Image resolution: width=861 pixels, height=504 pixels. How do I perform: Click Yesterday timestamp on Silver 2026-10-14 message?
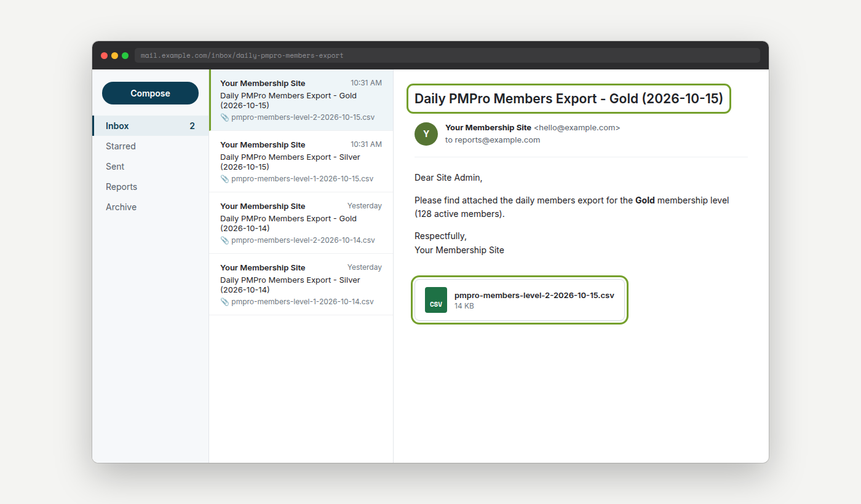click(365, 267)
